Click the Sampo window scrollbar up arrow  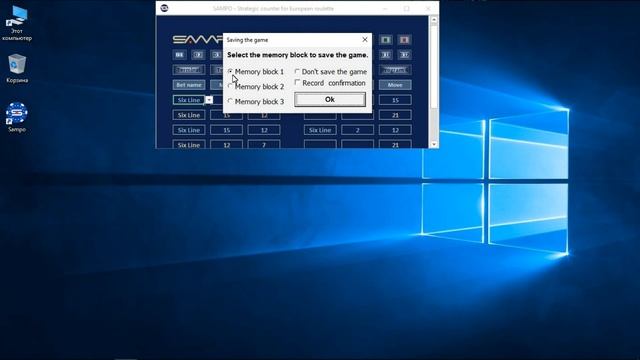point(434,20)
